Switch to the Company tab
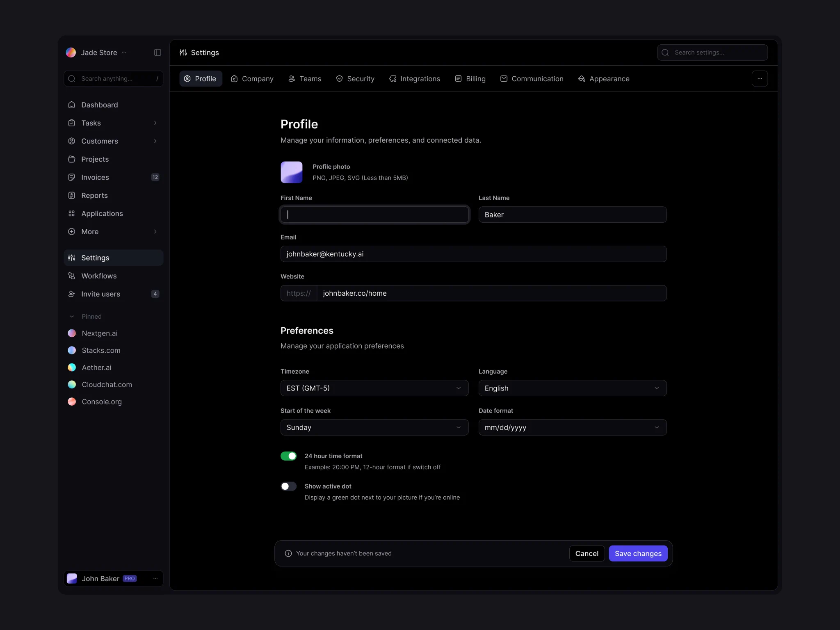Image resolution: width=840 pixels, height=630 pixels. coord(252,79)
